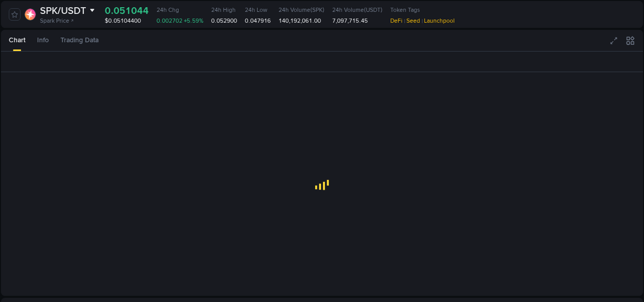The height and width of the screenshot is (302, 644).
Task: Open the widgets layout grid icon
Action: (x=630, y=40)
